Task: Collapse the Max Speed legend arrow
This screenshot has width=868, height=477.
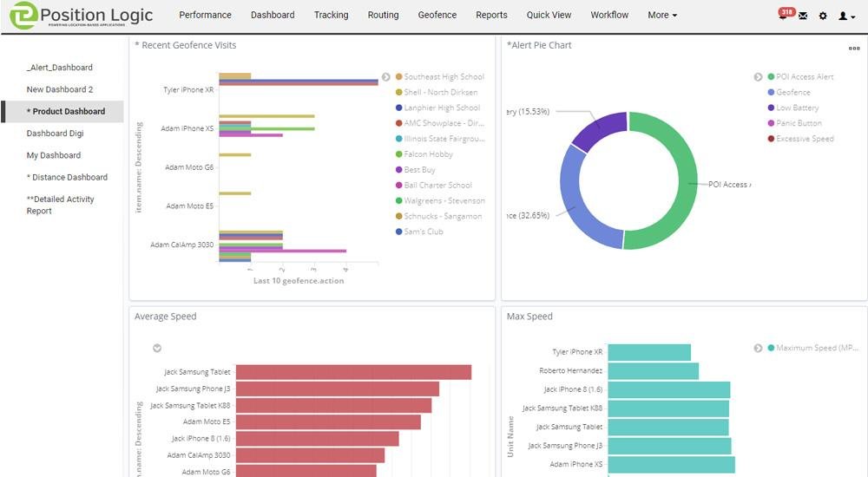Action: pyautogui.click(x=758, y=348)
